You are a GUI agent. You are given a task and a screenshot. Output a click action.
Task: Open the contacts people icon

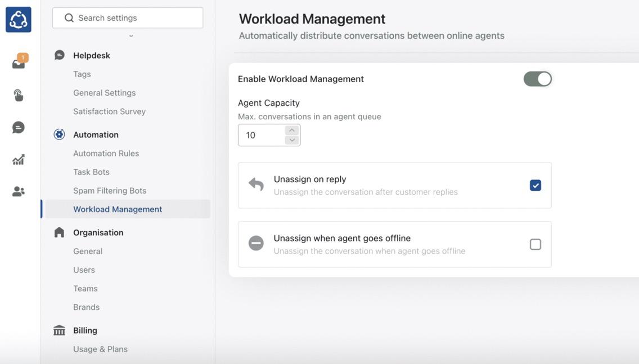coord(19,192)
